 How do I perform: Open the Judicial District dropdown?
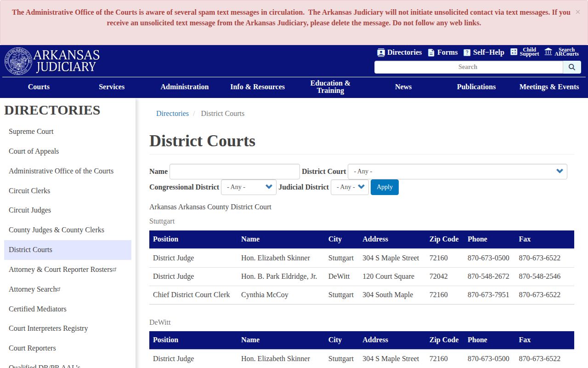(350, 187)
